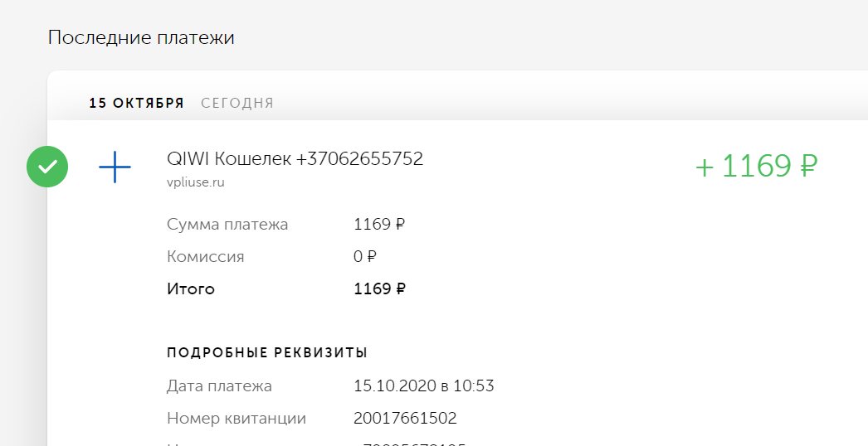Click the green +1169 ₽ amount
The image size is (868, 446).
pos(756,166)
